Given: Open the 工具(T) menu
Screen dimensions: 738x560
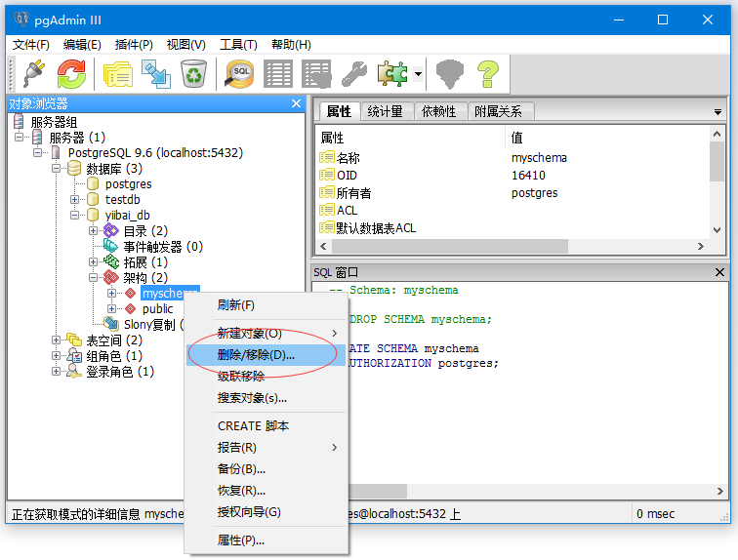Looking at the screenshot, I should point(238,45).
